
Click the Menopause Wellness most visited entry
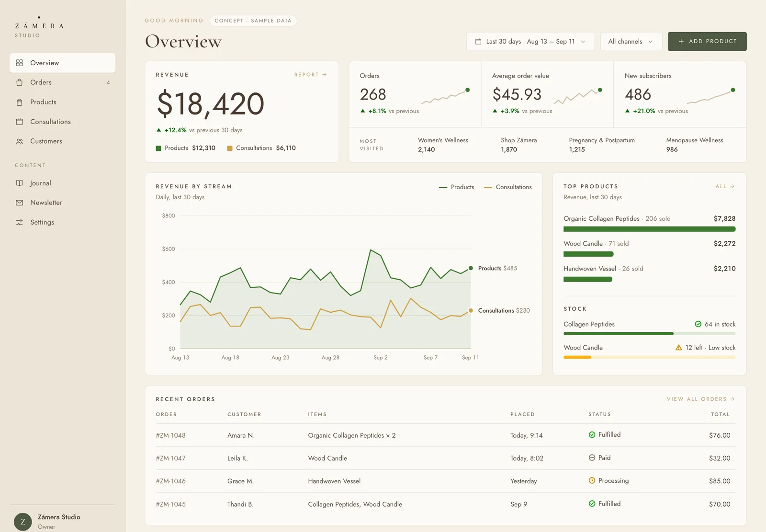click(x=695, y=145)
